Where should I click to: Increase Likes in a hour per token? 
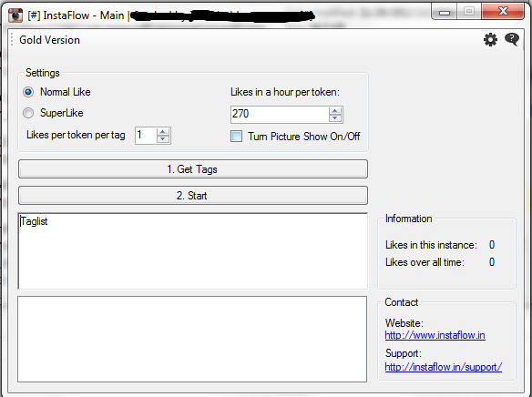pyautogui.click(x=335, y=110)
